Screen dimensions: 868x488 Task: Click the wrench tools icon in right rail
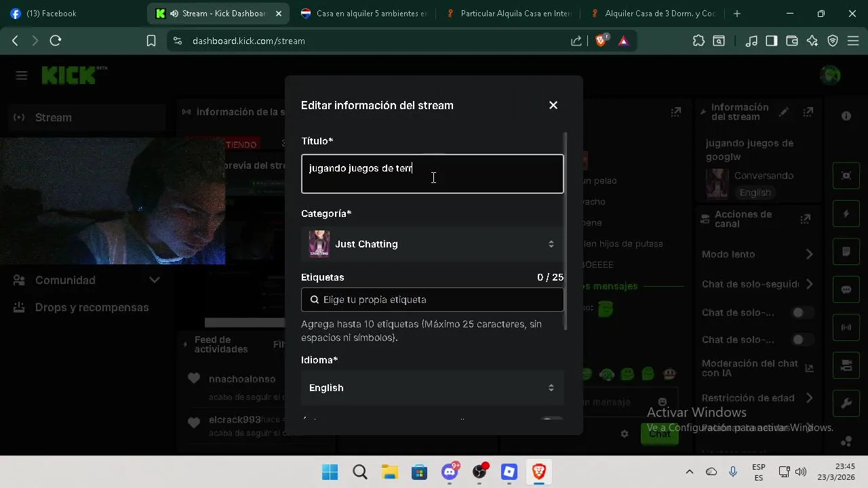tap(846, 404)
